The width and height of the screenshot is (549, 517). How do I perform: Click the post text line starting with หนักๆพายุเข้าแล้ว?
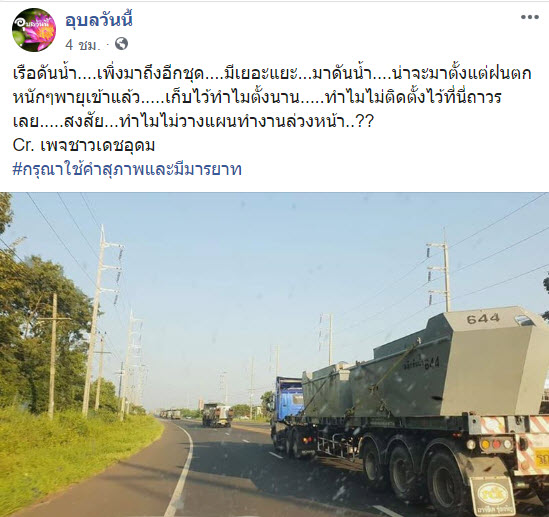[257, 97]
